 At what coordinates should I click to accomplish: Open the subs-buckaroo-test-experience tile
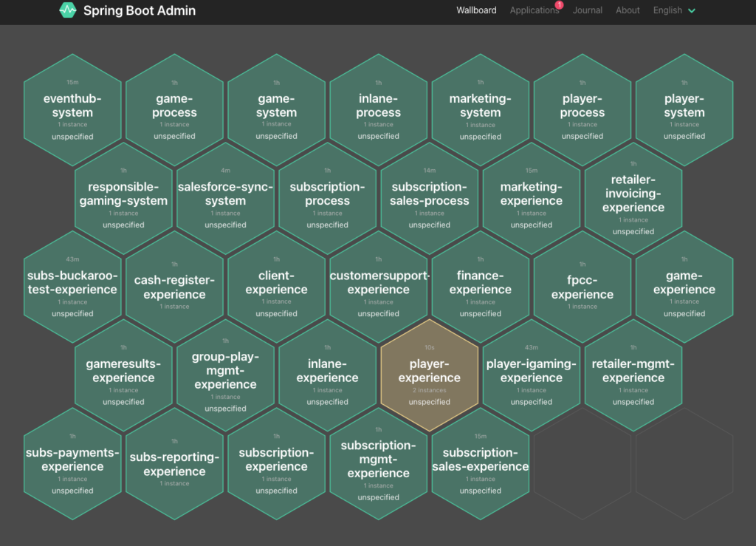(72, 287)
